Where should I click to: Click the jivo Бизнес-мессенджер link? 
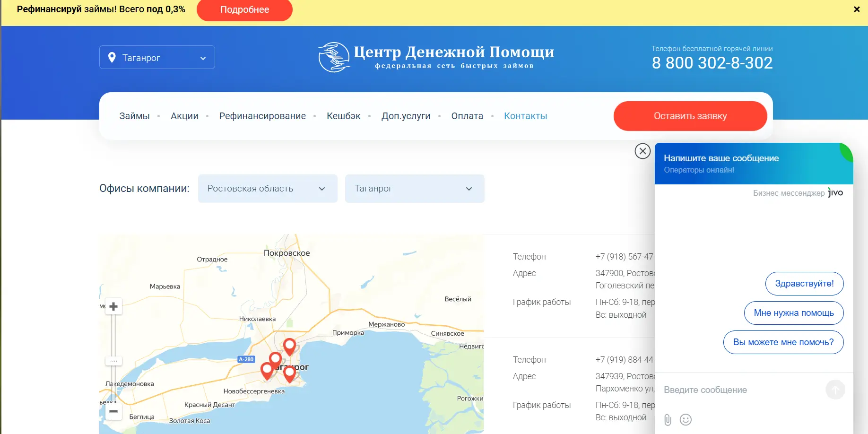point(798,193)
